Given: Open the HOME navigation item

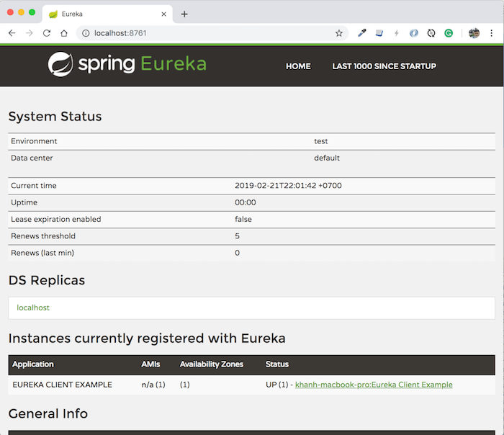Looking at the screenshot, I should (x=298, y=66).
